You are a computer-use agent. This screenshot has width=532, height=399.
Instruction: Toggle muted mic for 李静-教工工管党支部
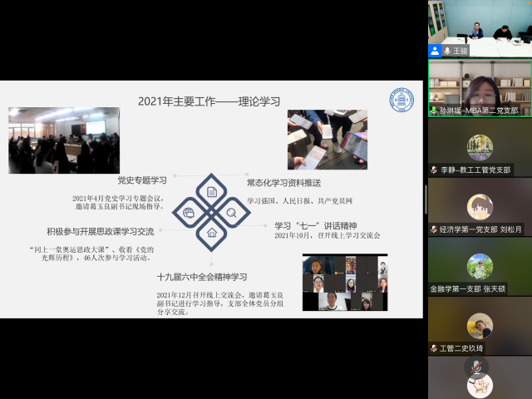coord(434,170)
